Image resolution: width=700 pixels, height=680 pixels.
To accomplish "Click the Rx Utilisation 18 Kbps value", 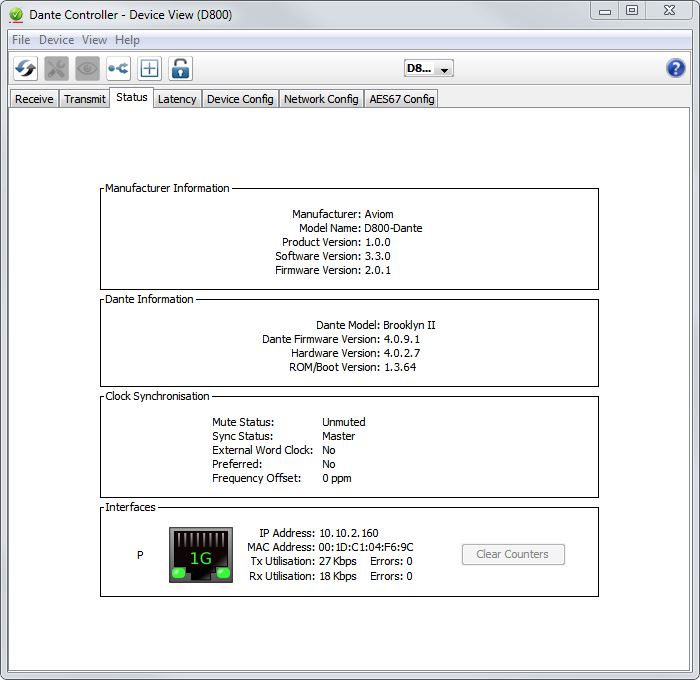I will click(338, 576).
